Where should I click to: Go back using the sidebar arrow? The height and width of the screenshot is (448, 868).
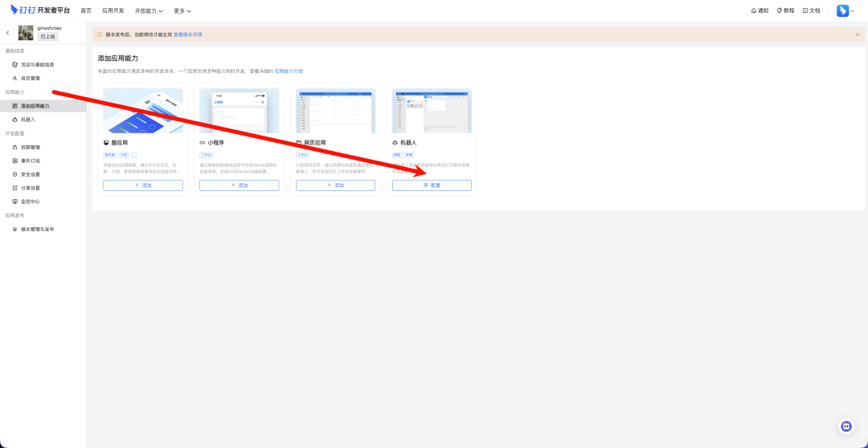tap(8, 33)
